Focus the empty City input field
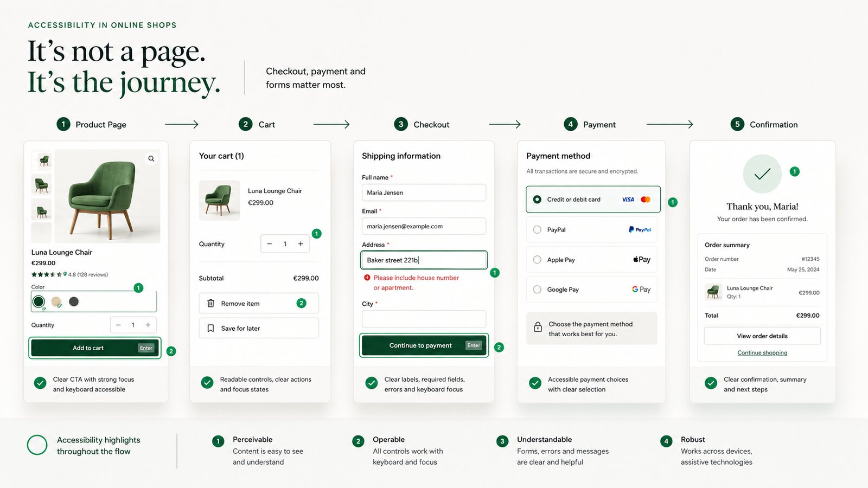This screenshot has height=488, width=868. click(x=424, y=319)
